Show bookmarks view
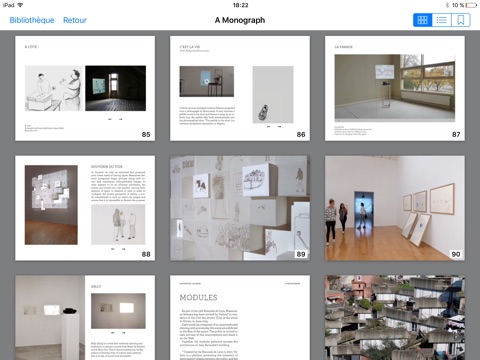The height and width of the screenshot is (360, 480). [461, 20]
